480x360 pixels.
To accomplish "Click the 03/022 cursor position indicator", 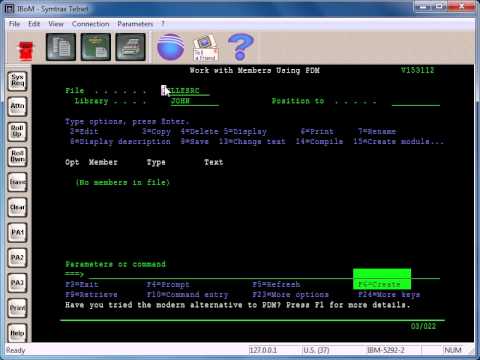I will pyautogui.click(x=423, y=326).
